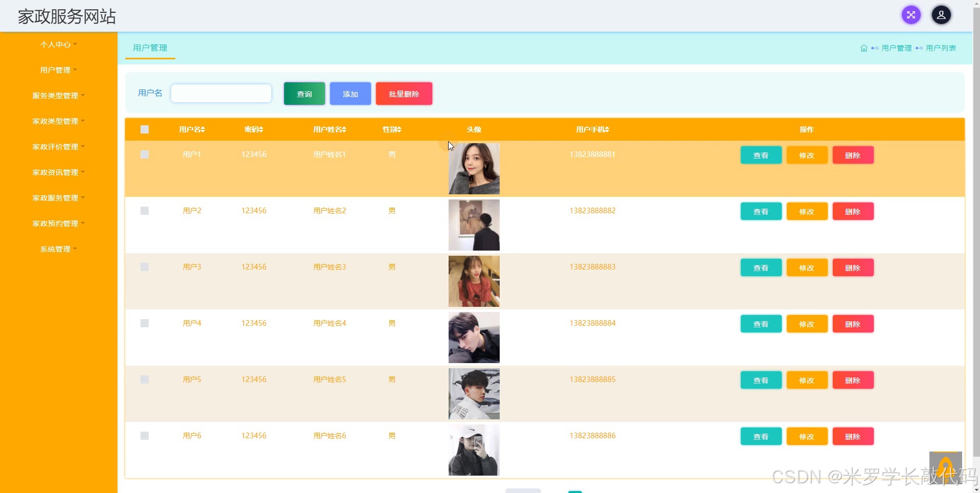
Task: Click 修改 for 用户1
Action: click(807, 155)
